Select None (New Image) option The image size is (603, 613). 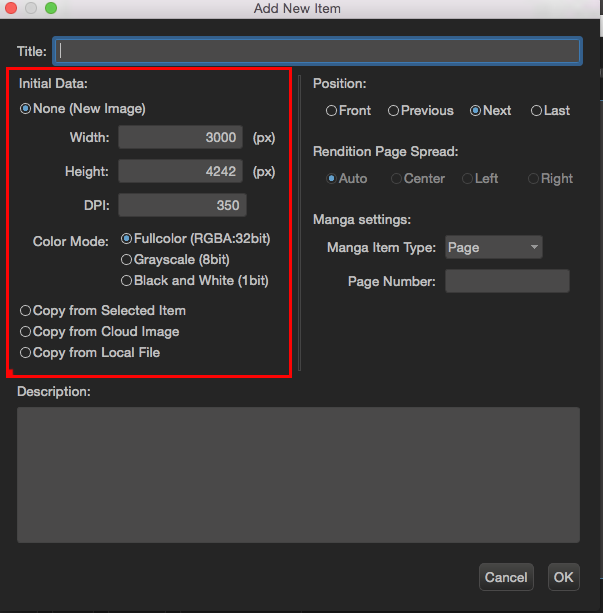coord(83,109)
